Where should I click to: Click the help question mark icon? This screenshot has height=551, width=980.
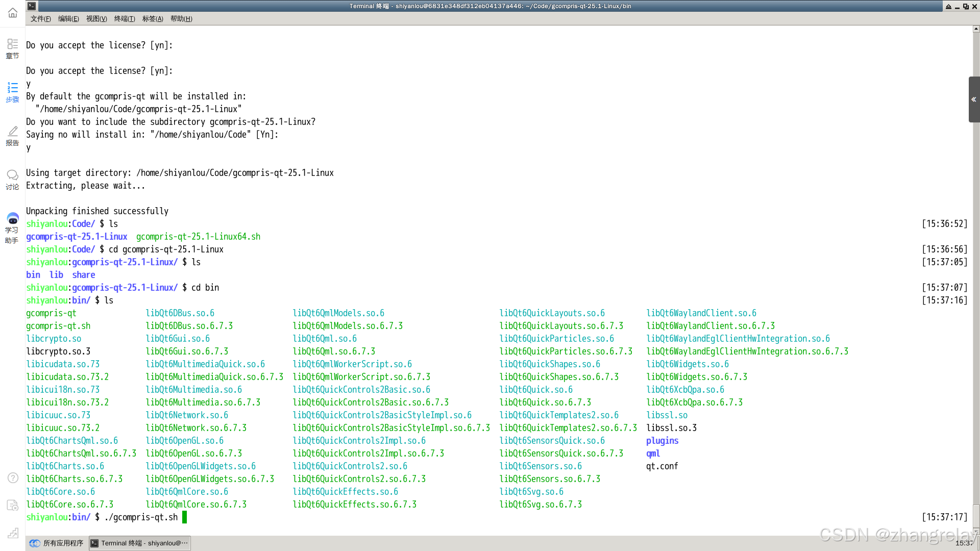pyautogui.click(x=13, y=478)
